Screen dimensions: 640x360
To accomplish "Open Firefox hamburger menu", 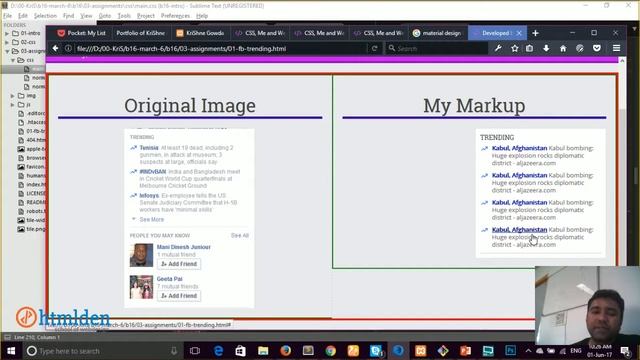I will coord(616,48).
